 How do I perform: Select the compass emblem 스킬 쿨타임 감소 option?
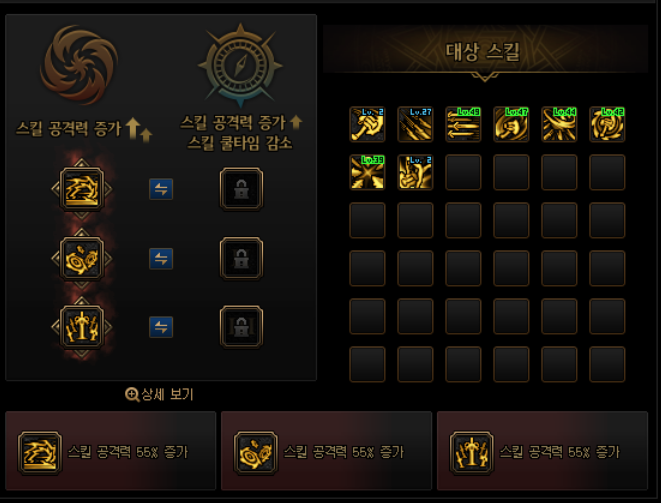click(x=241, y=86)
